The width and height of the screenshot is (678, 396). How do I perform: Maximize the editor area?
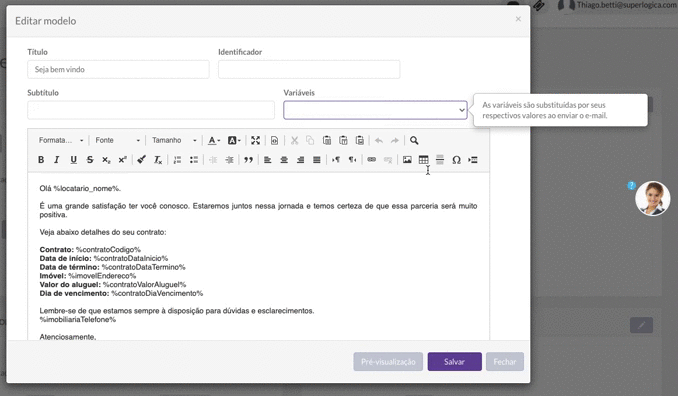pos(256,140)
